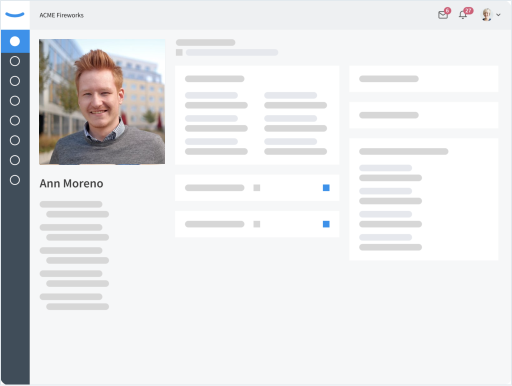Click the ACME Fireworks title
512x386 pixels.
(62, 15)
